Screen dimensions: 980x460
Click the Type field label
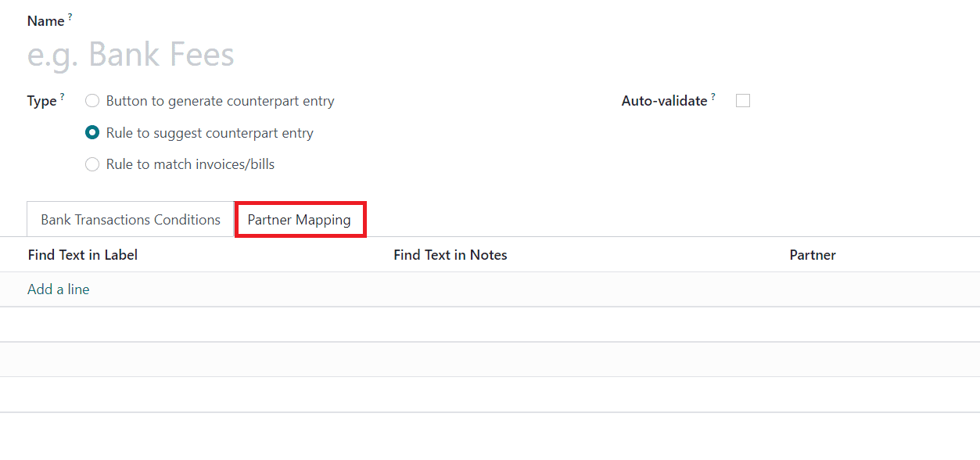[41, 102]
